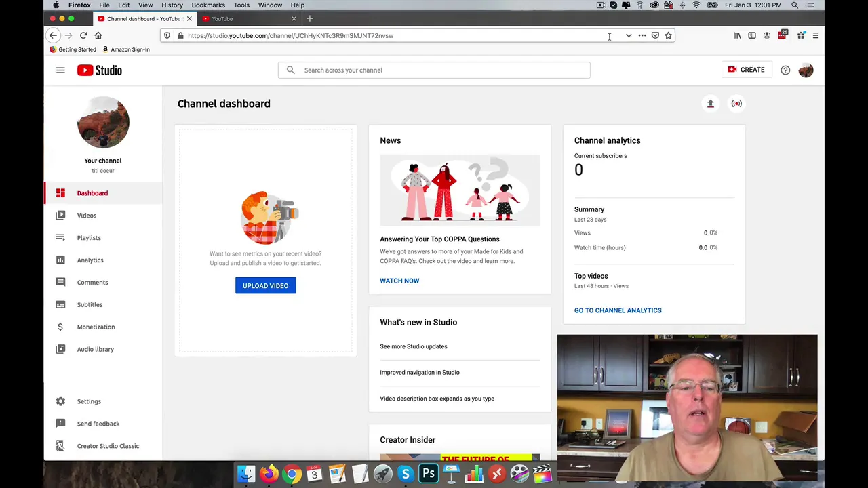Click the YouTube Studio logo
Image resolution: width=868 pixels, height=488 pixels.
point(100,70)
